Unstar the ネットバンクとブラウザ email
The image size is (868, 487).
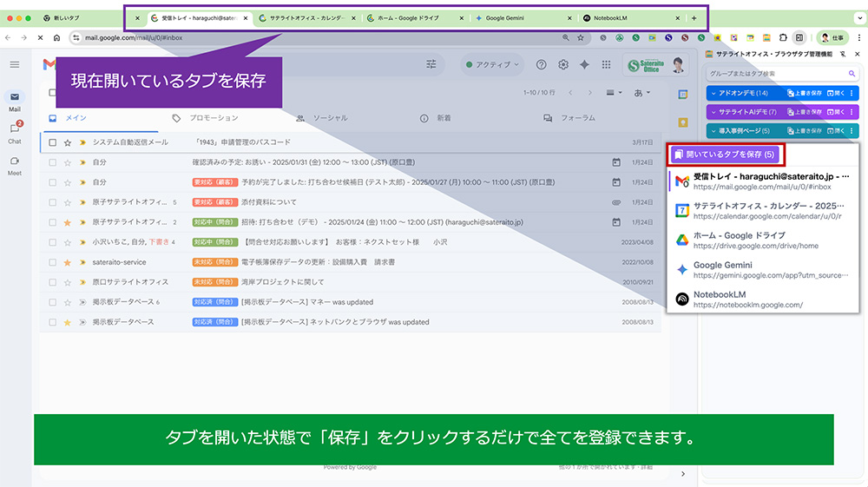(67, 321)
